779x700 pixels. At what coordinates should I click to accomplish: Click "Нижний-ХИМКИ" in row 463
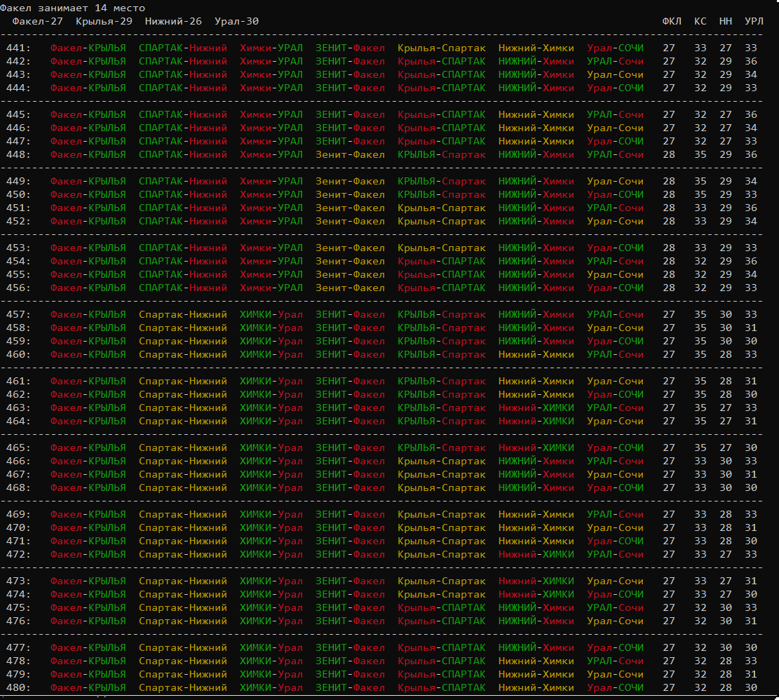click(x=536, y=408)
